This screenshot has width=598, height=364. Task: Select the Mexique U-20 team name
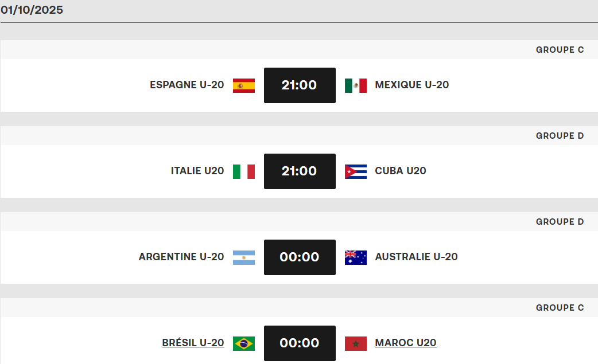412,85
